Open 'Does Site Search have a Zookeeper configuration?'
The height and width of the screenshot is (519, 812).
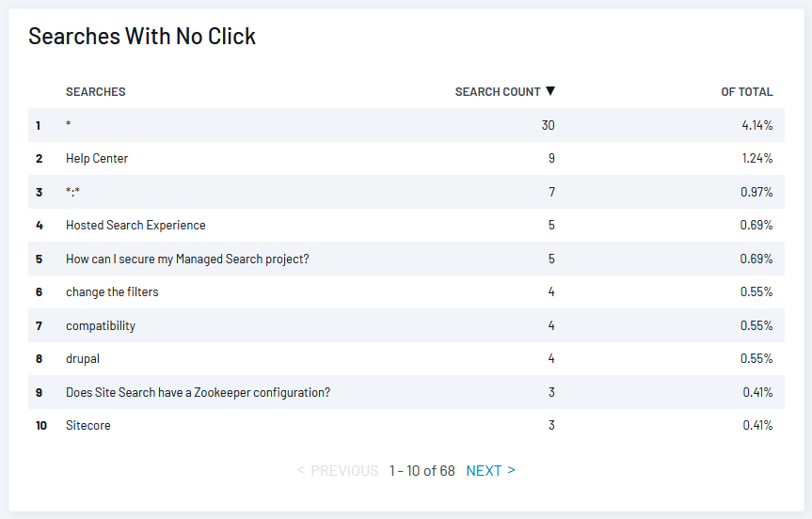click(x=198, y=392)
